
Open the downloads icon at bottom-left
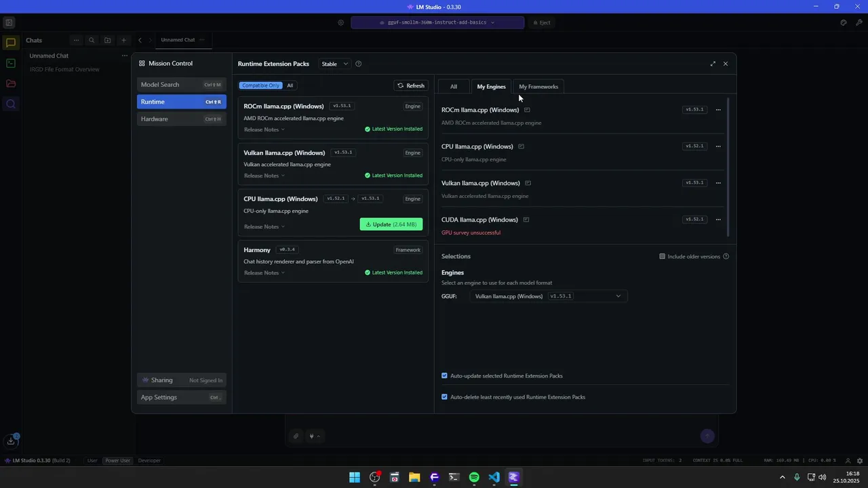pos(11,441)
